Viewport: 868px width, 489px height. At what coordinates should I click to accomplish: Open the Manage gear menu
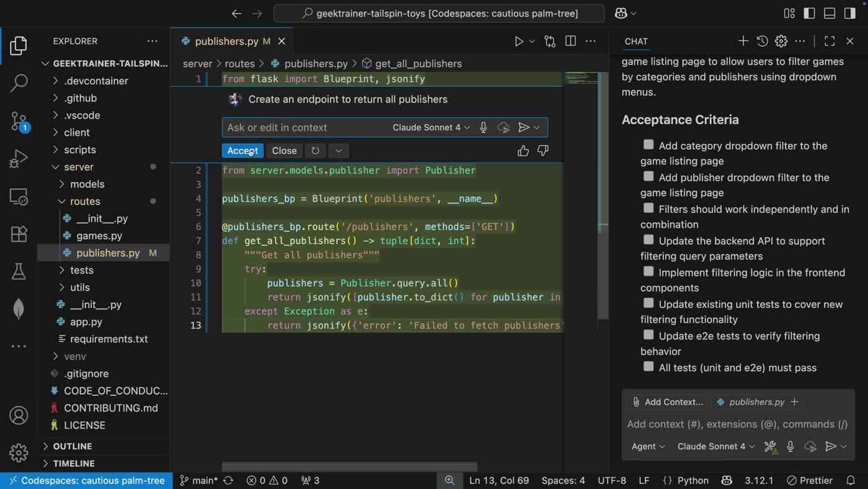(19, 452)
